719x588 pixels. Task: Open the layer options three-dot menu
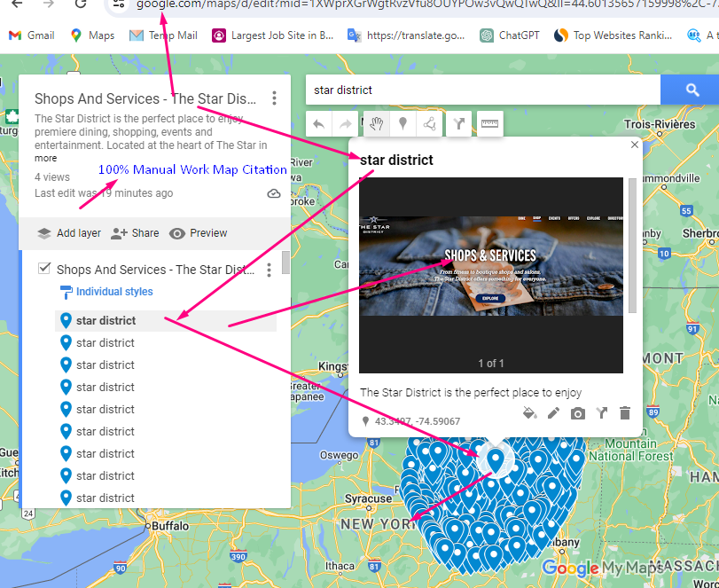270,270
